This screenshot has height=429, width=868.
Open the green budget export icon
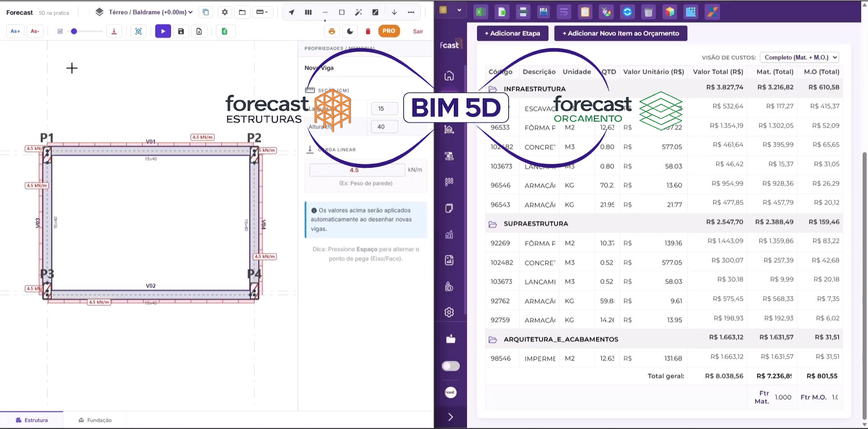[x=224, y=31]
